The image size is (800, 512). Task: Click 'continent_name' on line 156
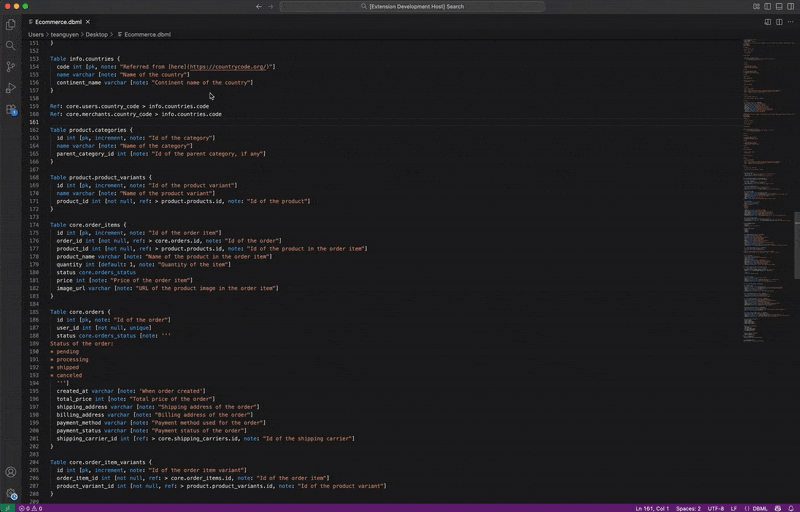coord(79,83)
